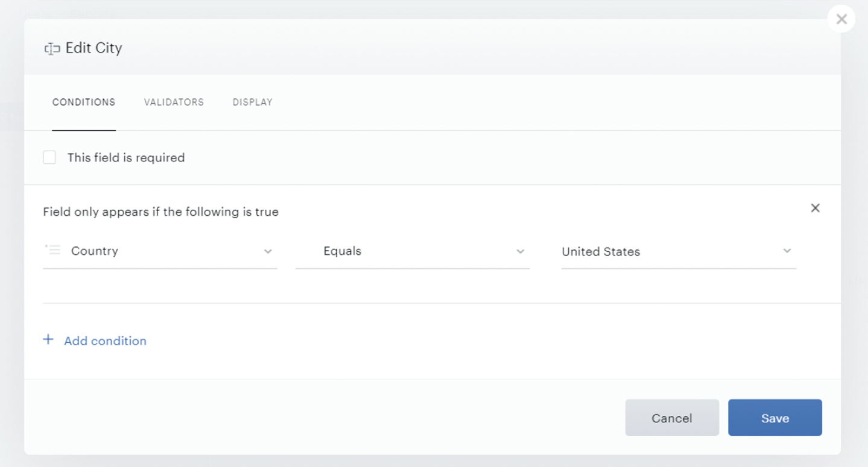The height and width of the screenshot is (467, 868).
Task: Open the Country field dropdown
Action: click(160, 251)
